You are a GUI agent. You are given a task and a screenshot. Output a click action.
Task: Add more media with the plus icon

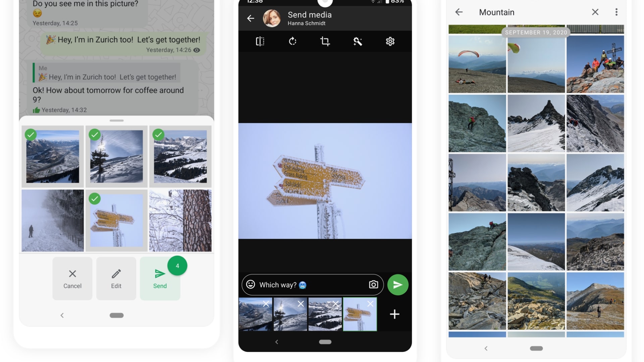pyautogui.click(x=394, y=314)
